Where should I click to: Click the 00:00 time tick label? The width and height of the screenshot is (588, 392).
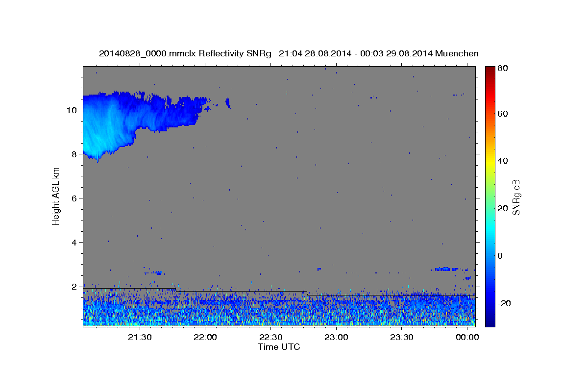pos(468,338)
